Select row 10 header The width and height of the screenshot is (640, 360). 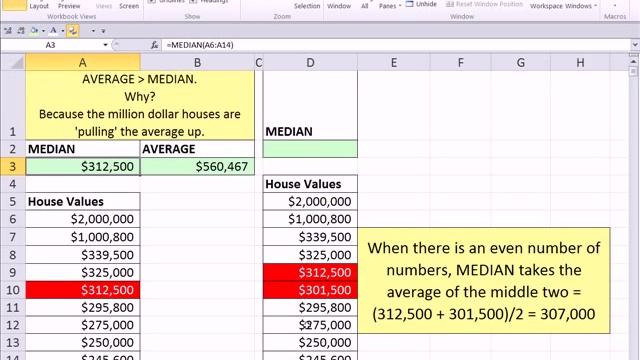13,290
